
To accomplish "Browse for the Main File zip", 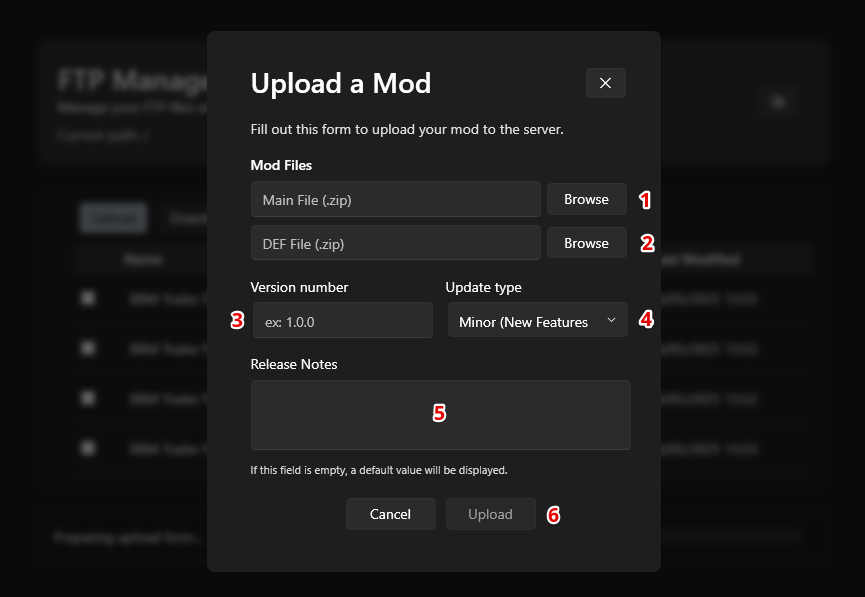I will [586, 199].
